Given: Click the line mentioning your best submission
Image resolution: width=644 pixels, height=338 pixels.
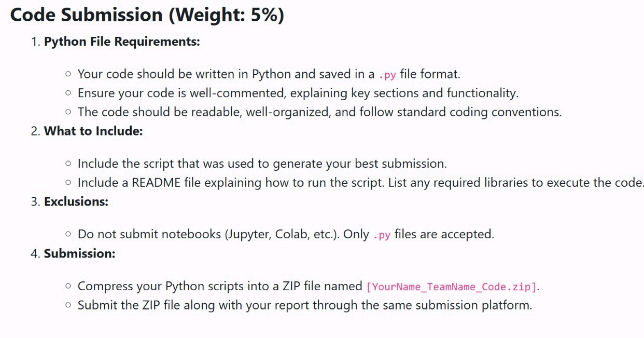Looking at the screenshot, I should click(262, 164).
